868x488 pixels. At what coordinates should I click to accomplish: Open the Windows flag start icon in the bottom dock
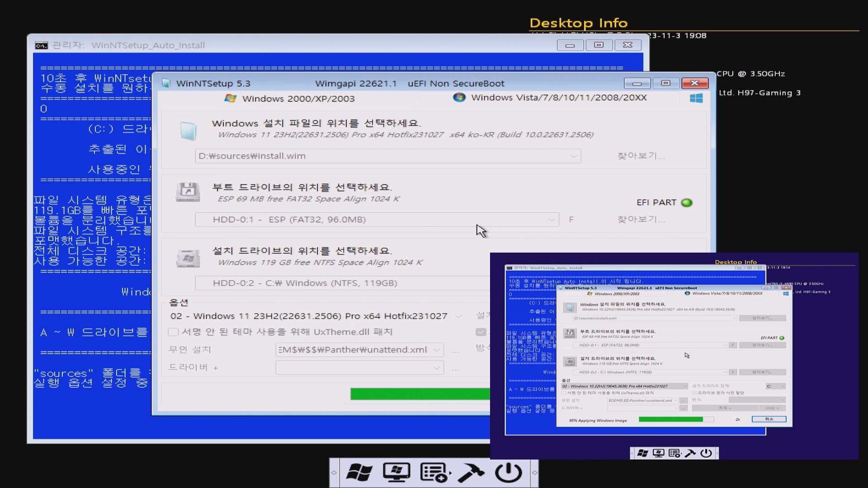359,472
